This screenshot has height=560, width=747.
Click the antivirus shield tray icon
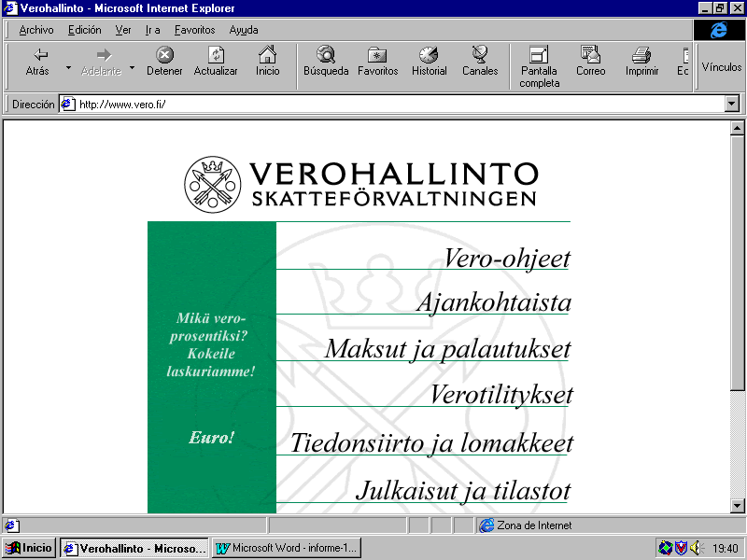click(682, 548)
